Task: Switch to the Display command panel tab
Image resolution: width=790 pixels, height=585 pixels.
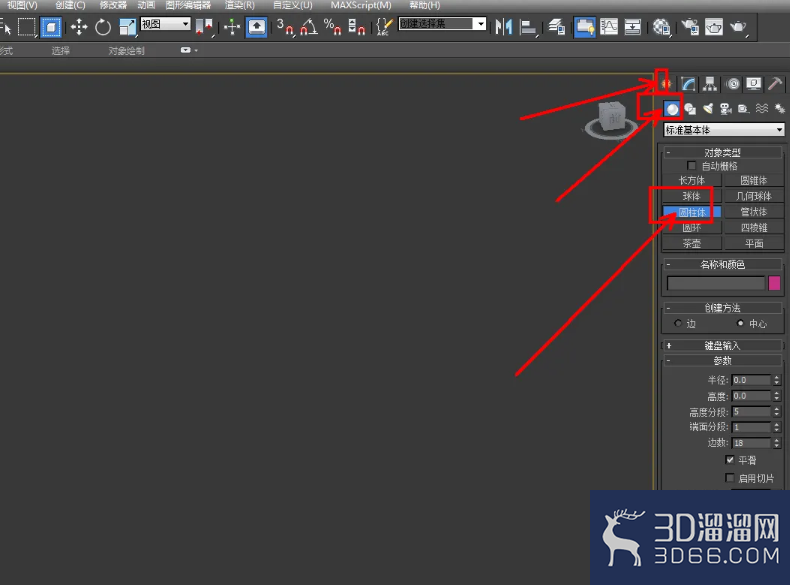Action: [753, 84]
